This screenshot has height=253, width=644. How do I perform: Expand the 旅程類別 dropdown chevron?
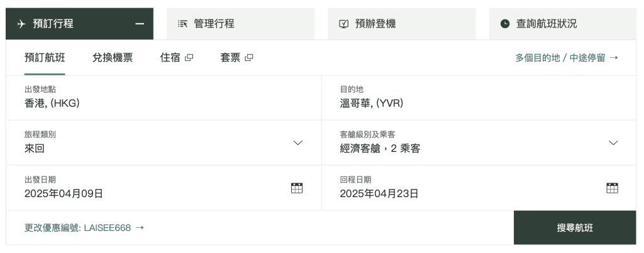pyautogui.click(x=298, y=143)
